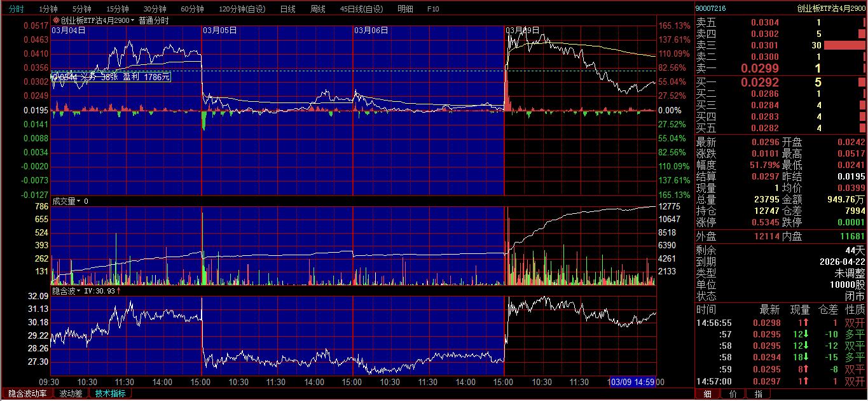Switch to the 细 tick detail tab
This screenshot has height=401, width=868.
coord(708,394)
